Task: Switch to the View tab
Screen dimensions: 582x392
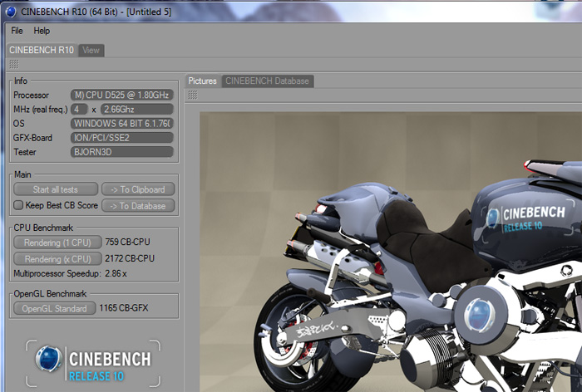Action: coord(91,51)
